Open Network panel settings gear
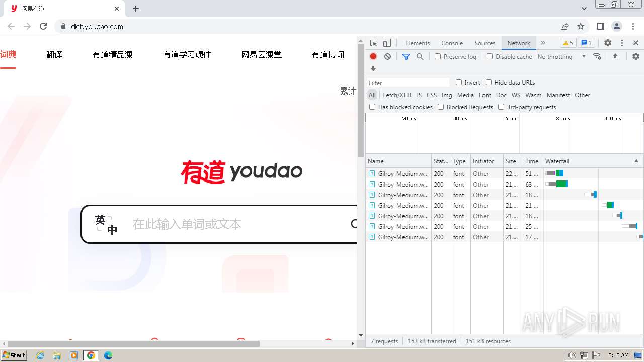The image size is (644, 362). tap(636, 57)
